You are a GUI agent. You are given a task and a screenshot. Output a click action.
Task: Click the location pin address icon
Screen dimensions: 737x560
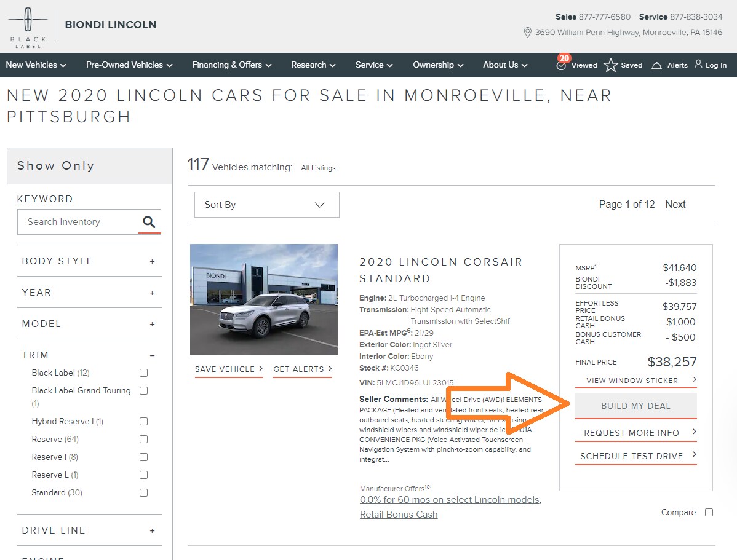(527, 33)
